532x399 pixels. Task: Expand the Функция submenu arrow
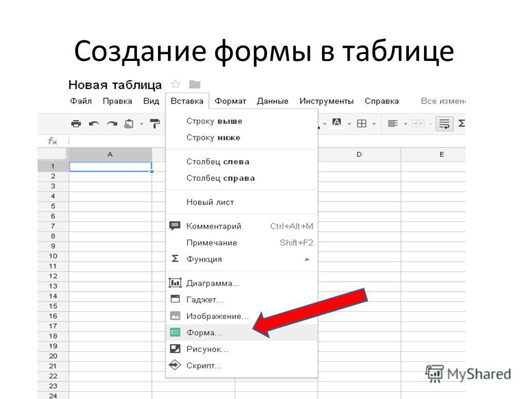point(308,259)
